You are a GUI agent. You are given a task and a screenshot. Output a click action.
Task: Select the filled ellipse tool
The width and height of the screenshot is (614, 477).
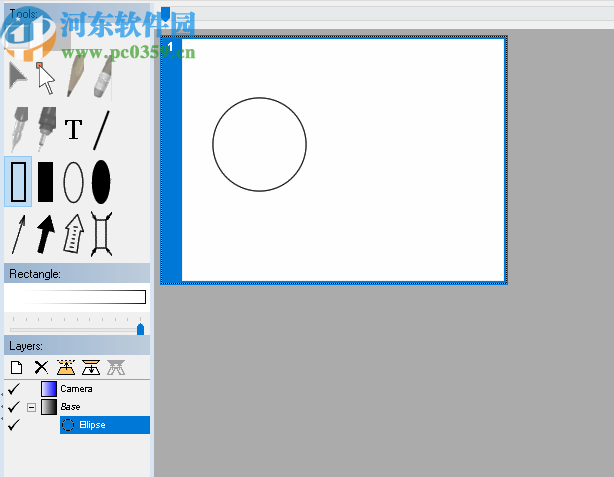101,182
